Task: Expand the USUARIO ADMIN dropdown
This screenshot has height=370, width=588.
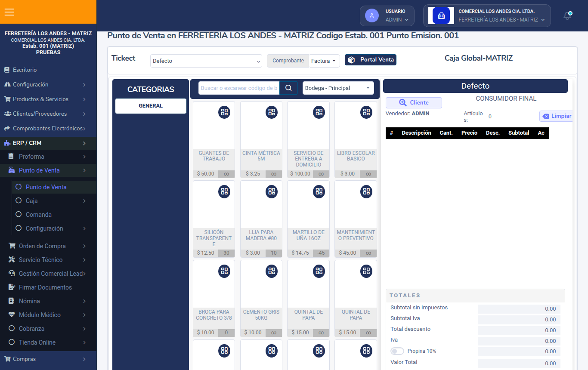Action: click(387, 16)
